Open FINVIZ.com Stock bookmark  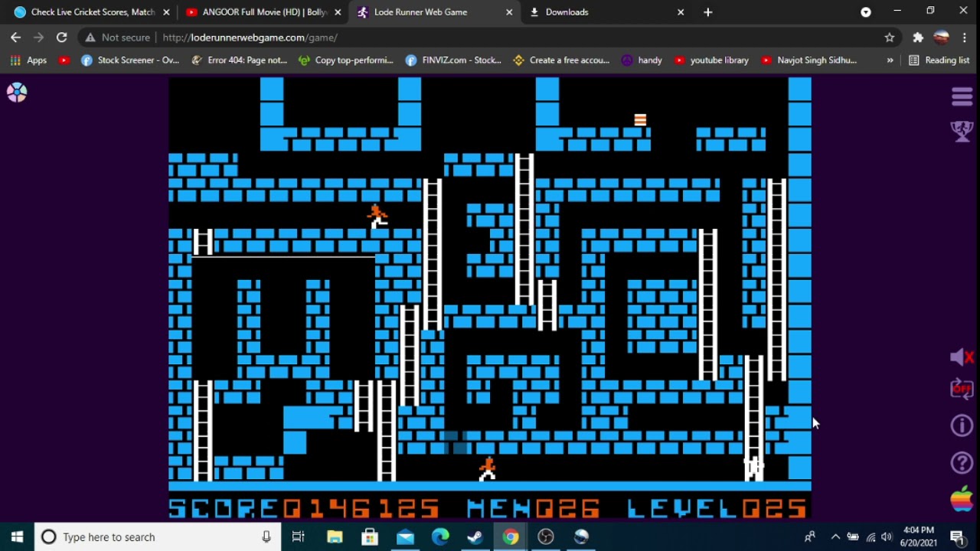453,60
